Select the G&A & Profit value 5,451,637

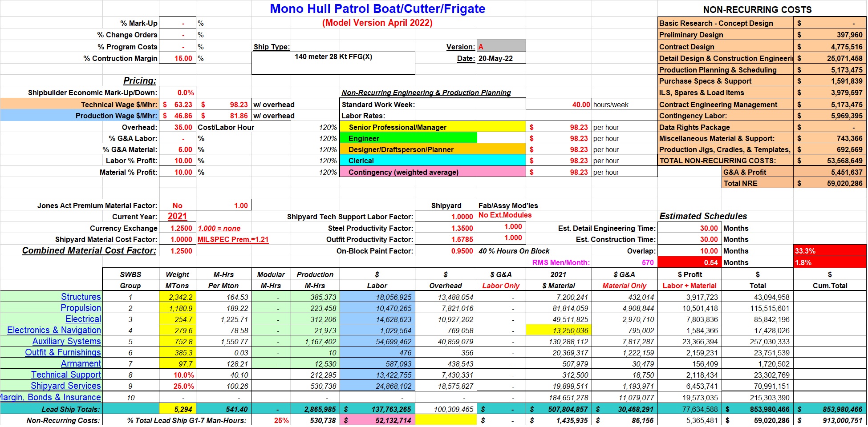pyautogui.click(x=830, y=172)
